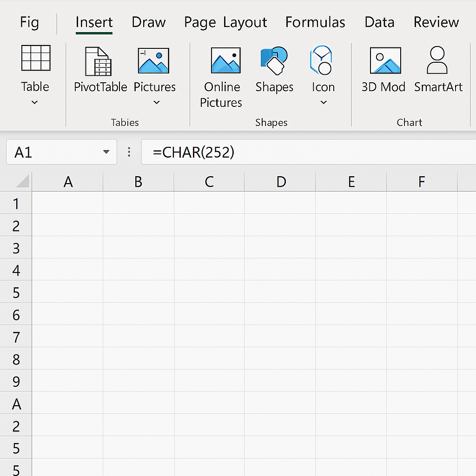This screenshot has width=476, height=476.
Task: Expand the Icon dropdown chevron
Action: click(324, 102)
